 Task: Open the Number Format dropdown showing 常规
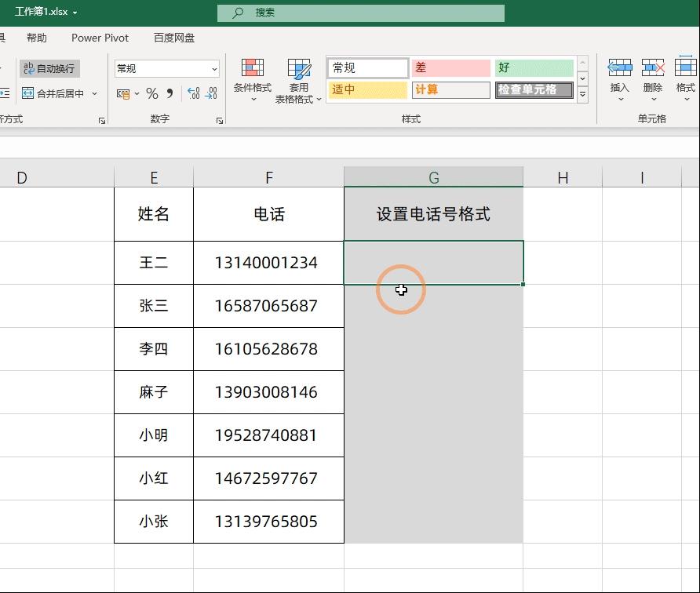click(x=166, y=69)
